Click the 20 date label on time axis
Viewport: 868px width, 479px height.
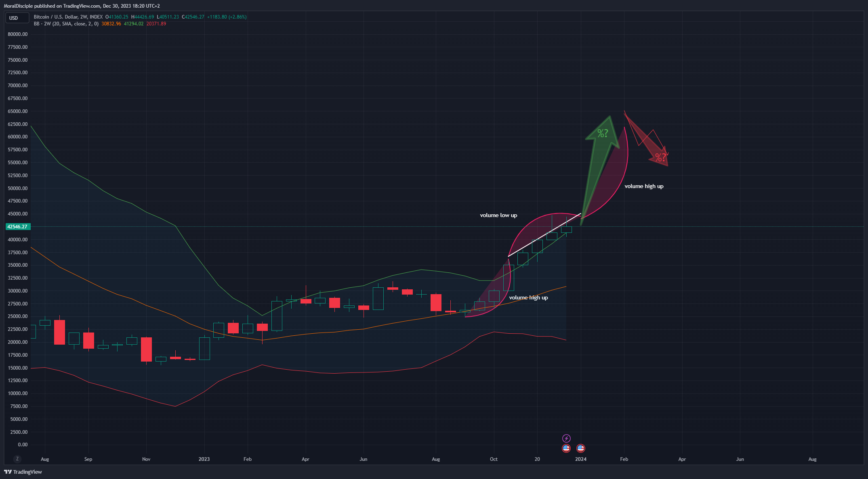pyautogui.click(x=537, y=459)
